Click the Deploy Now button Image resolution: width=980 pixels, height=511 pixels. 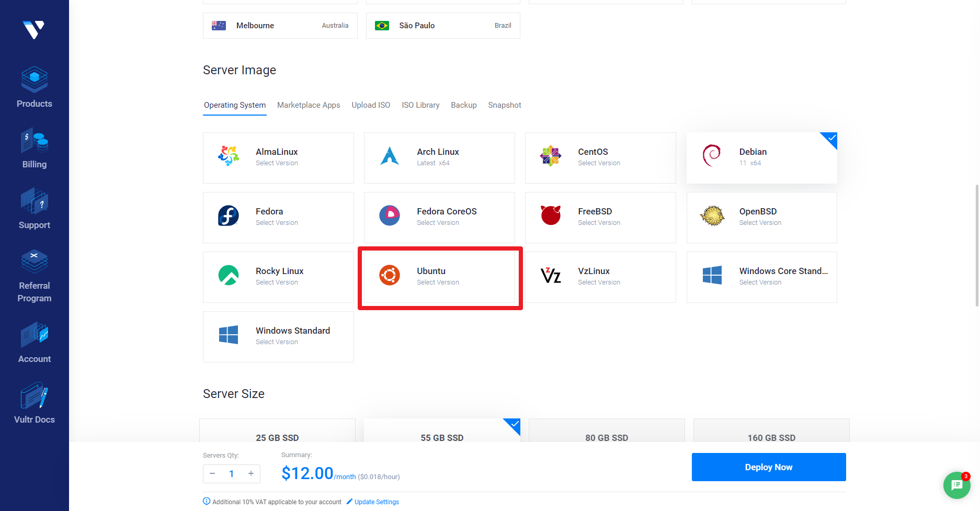(x=769, y=467)
